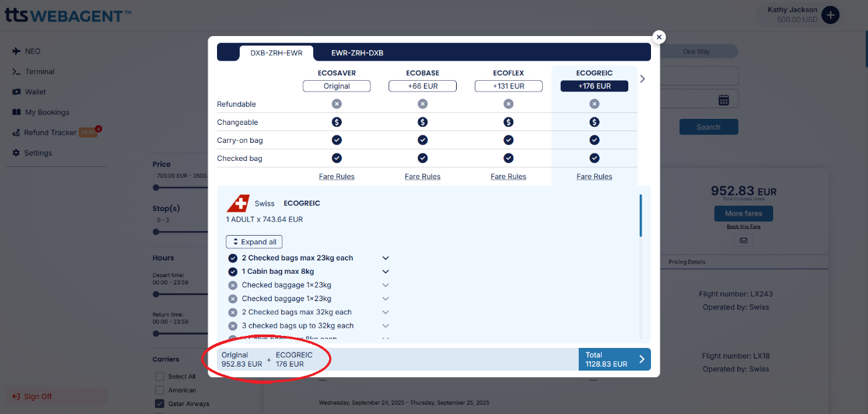Image resolution: width=868 pixels, height=414 pixels.
Task: Select the One Way trip option
Action: point(696,51)
